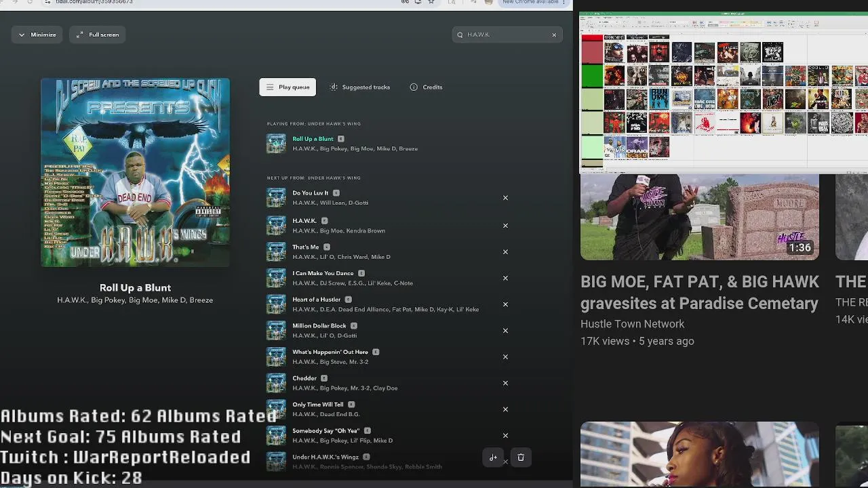
Task: Remove H.A.W.K. track from queue
Action: pos(505,226)
